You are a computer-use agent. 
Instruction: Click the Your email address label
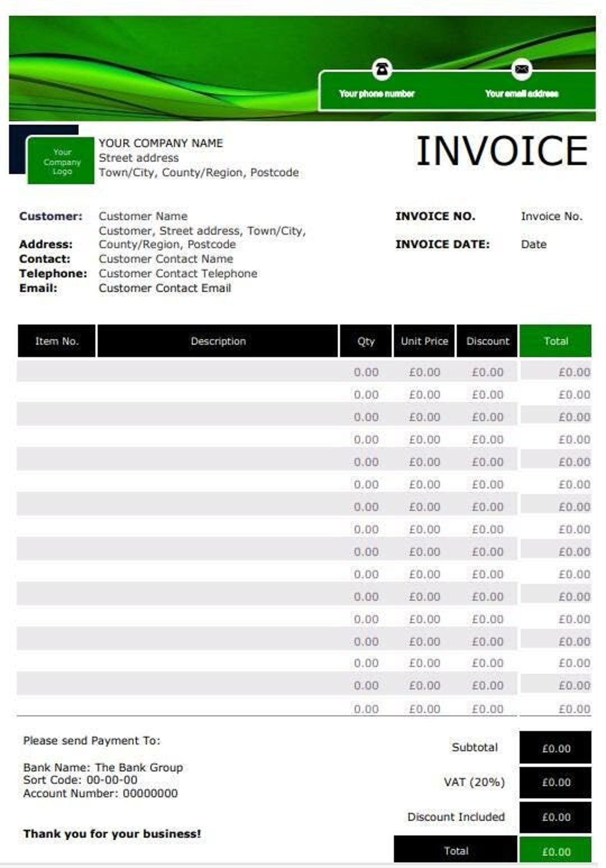coord(521,94)
